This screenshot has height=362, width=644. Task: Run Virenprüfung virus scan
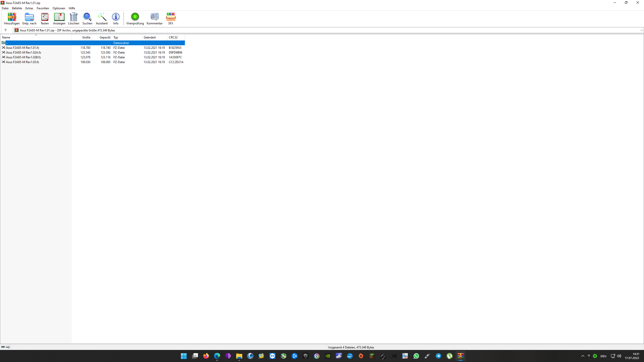click(135, 19)
